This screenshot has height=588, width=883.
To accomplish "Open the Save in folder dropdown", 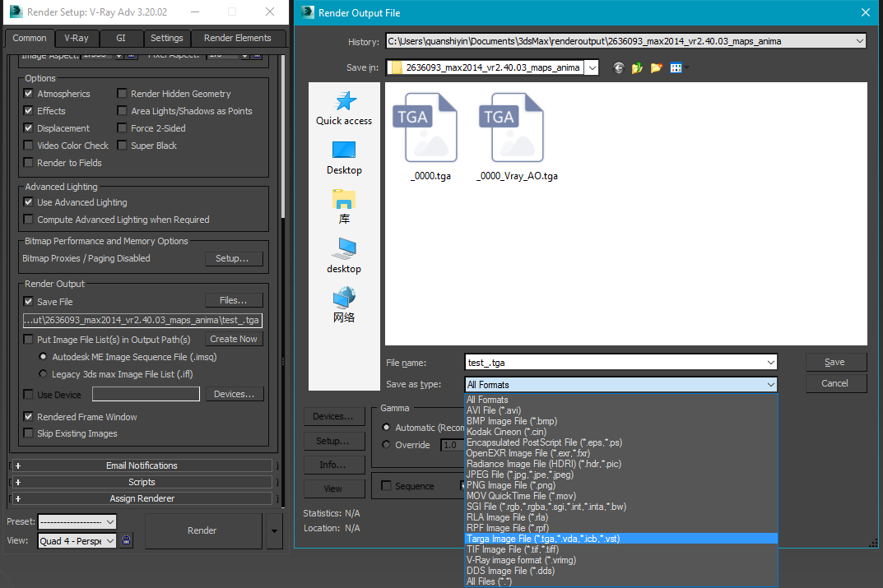I will point(592,67).
